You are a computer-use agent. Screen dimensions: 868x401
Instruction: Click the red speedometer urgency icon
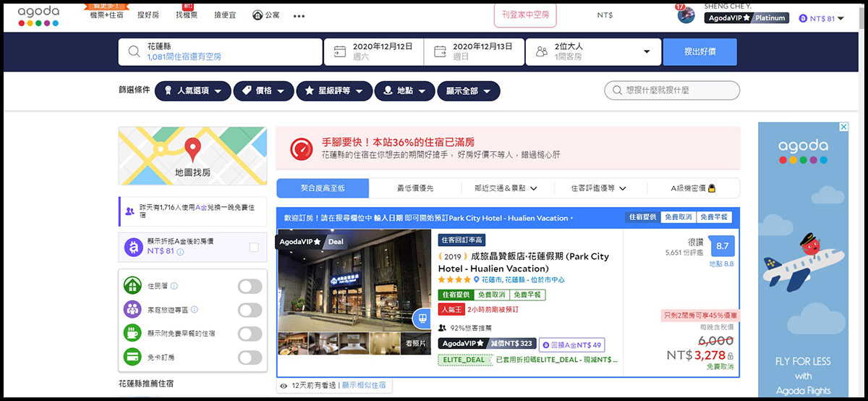[301, 148]
